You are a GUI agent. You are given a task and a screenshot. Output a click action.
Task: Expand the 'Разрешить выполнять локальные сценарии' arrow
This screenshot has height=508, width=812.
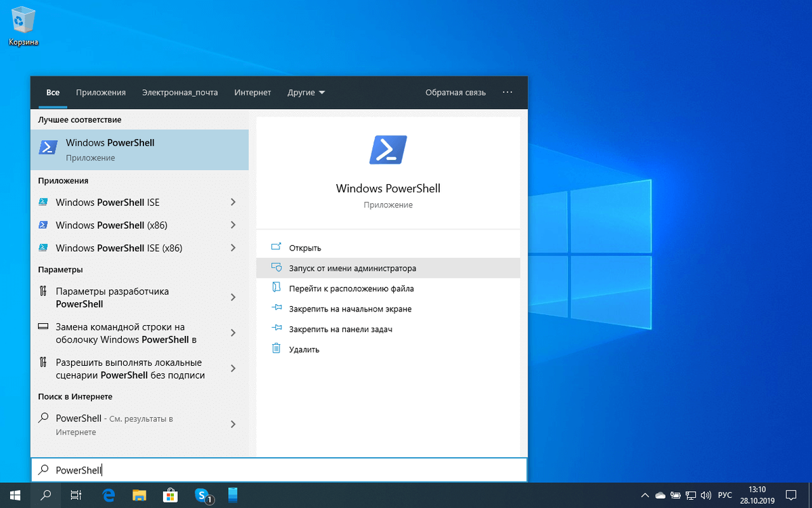pos(233,368)
